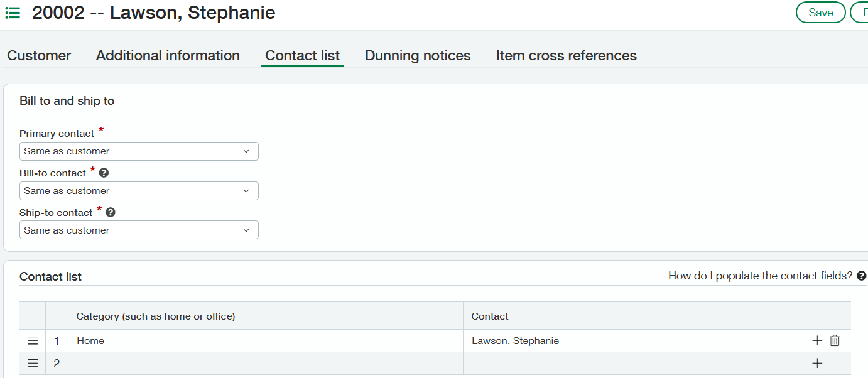
Task: Add a row after contact row 1
Action: 817,340
